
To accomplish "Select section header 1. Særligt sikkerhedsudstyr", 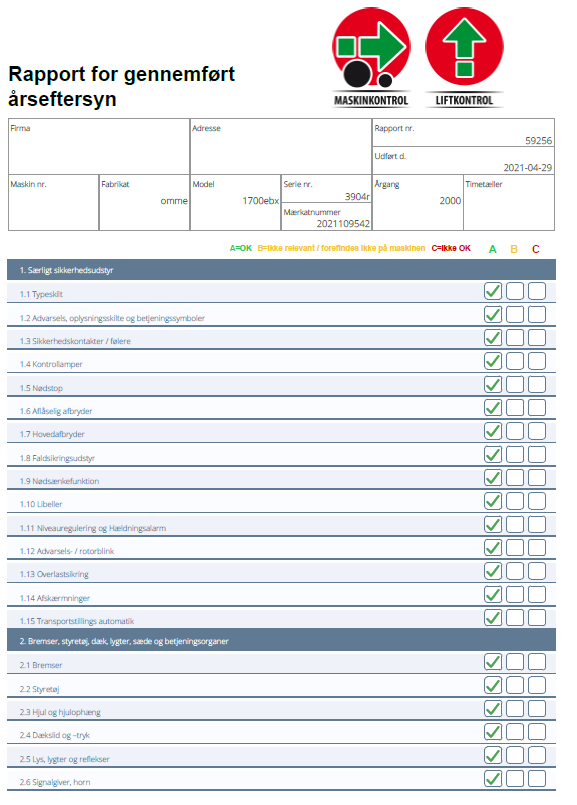I will [x=281, y=270].
